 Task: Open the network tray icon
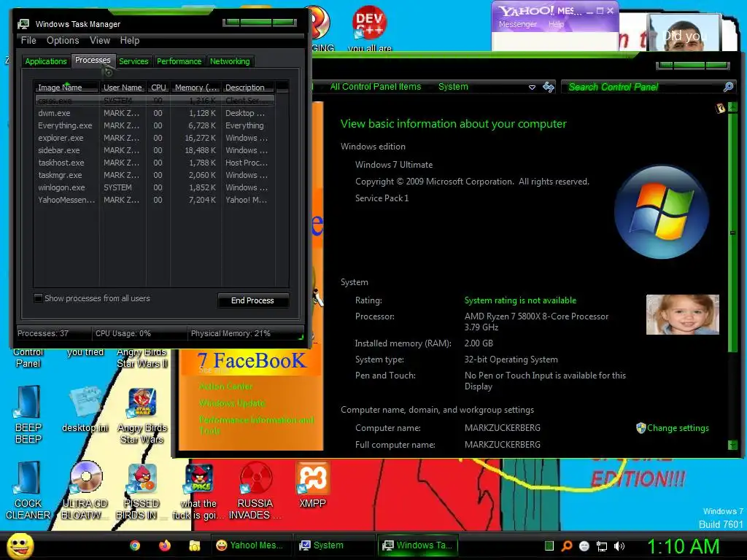point(602,546)
